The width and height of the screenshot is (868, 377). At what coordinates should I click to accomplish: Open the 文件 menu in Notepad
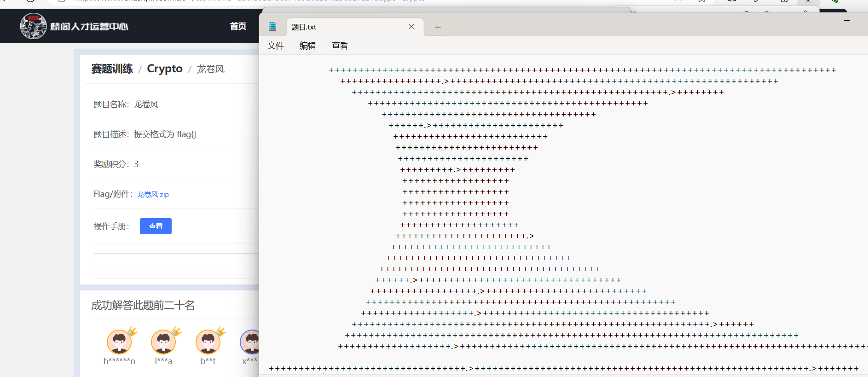276,46
